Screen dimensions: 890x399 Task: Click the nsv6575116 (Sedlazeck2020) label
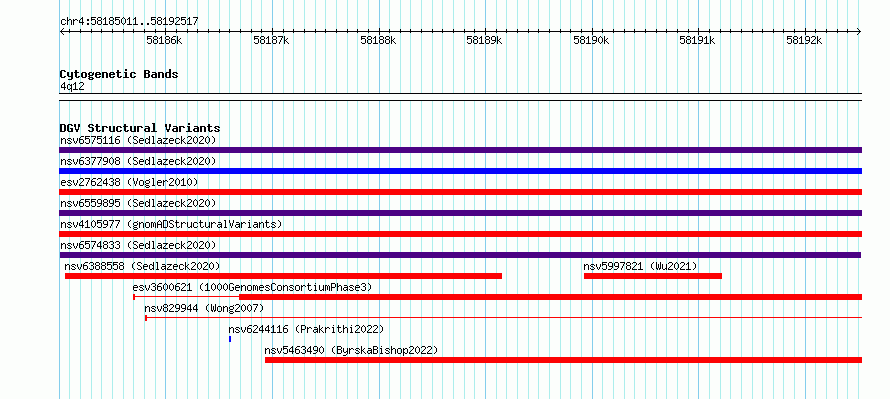pos(138,140)
